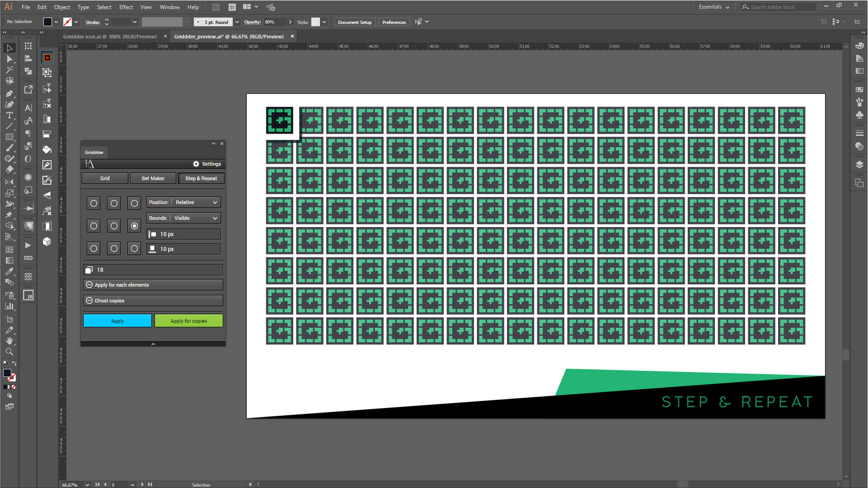Select the Column Graph tool
This screenshot has width=868, height=488.
pyautogui.click(x=9, y=306)
